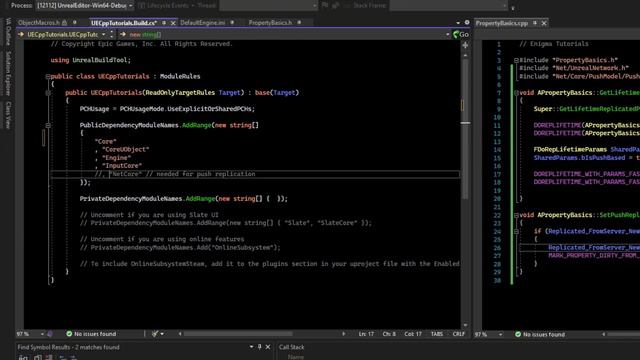Collapse the UECppTutorials constructor outline region
The width and height of the screenshot is (640, 360).
pos(48,93)
